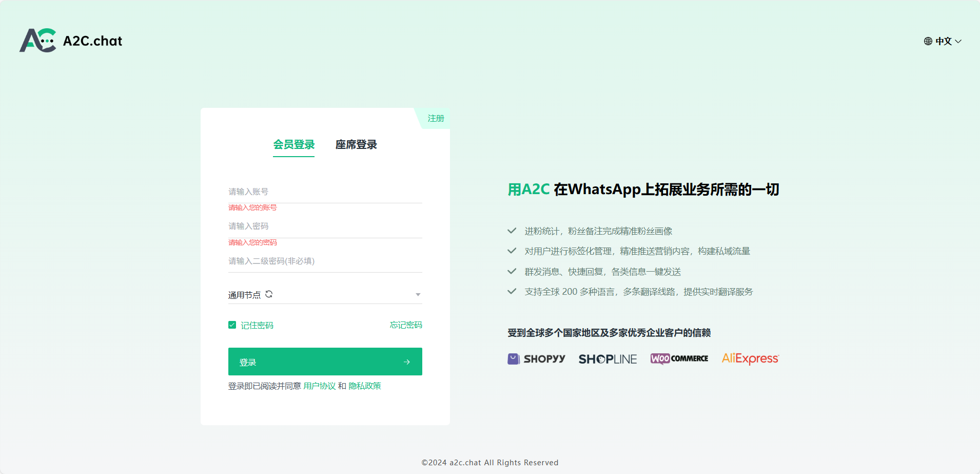Click the 登录 login button
This screenshot has width=980, height=474.
[x=325, y=362]
